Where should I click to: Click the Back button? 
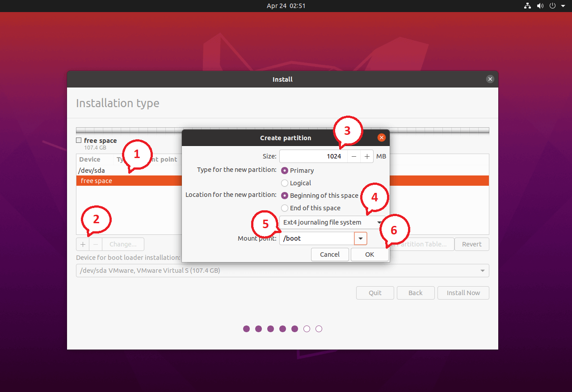click(416, 292)
